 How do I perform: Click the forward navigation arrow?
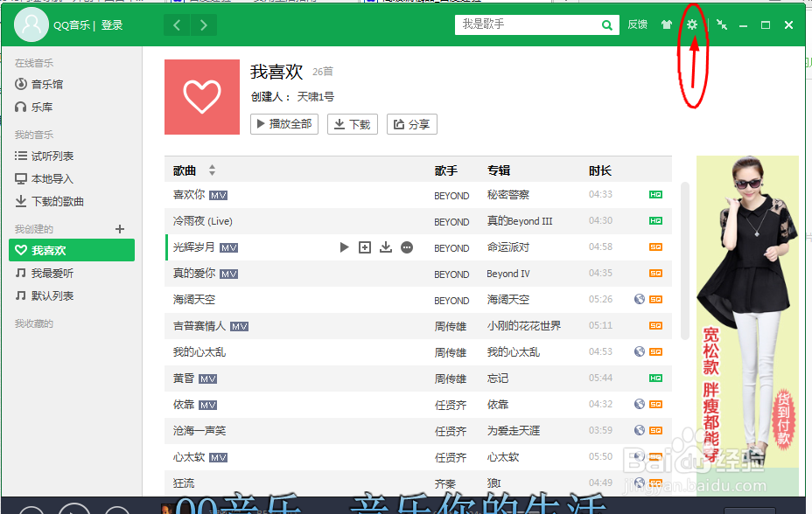point(203,24)
